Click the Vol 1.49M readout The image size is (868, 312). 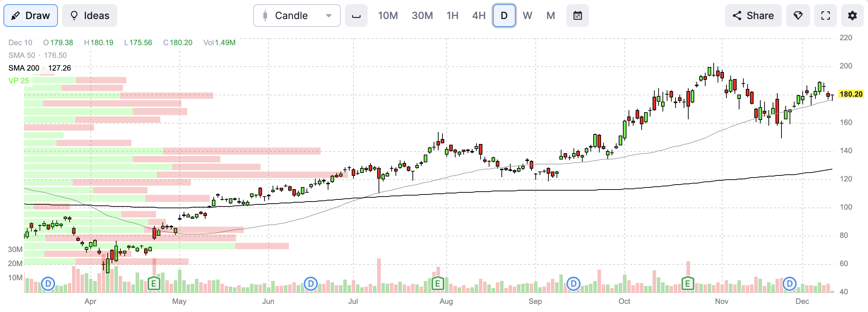(219, 43)
